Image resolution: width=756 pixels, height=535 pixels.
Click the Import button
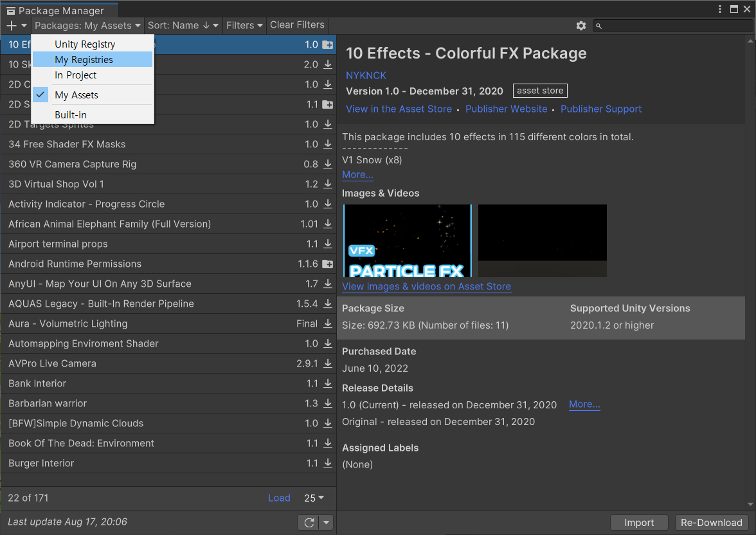coord(639,522)
